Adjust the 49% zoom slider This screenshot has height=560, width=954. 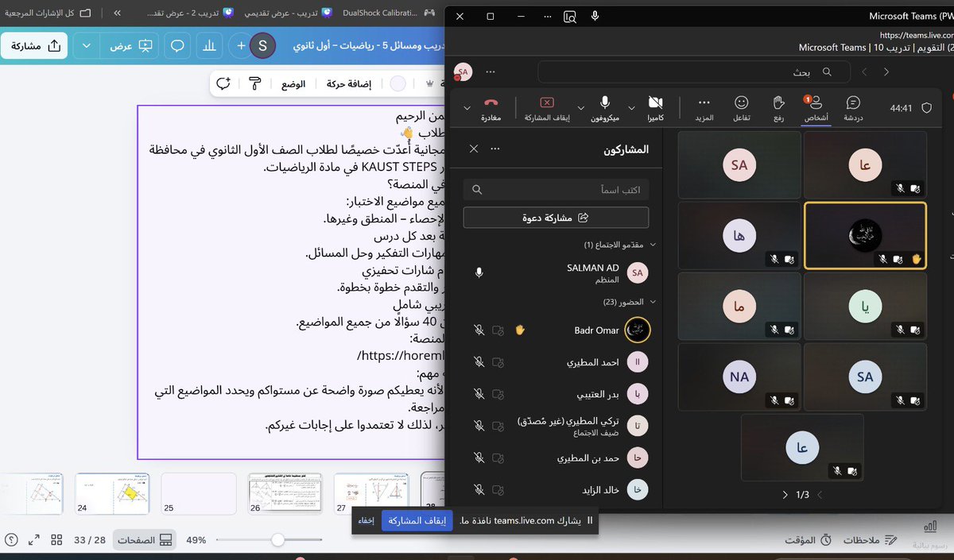(x=277, y=539)
